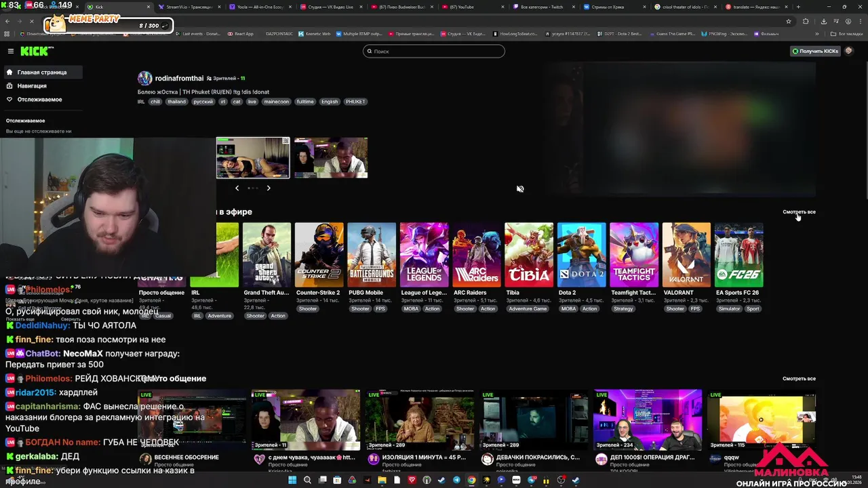
Task: Open the Windows Start menu
Action: [292, 480]
